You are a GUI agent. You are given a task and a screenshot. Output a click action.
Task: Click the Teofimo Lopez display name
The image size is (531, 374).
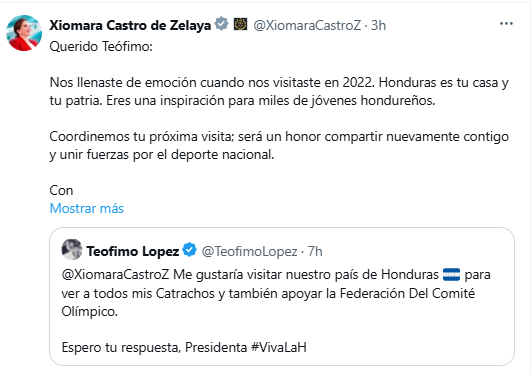tap(133, 251)
